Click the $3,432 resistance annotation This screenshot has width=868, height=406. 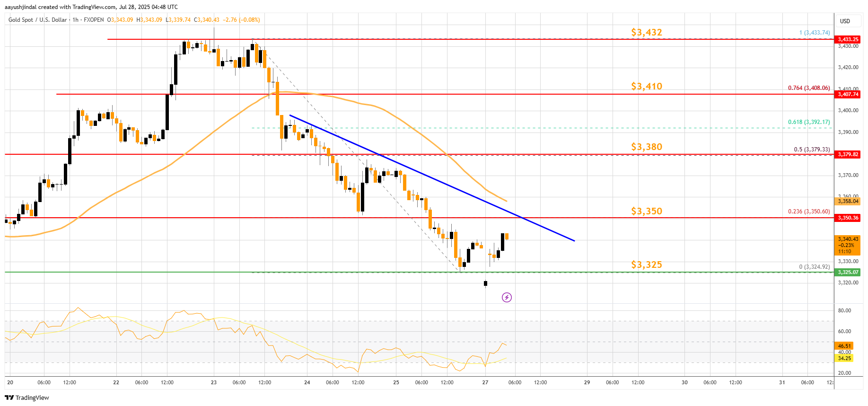(647, 32)
